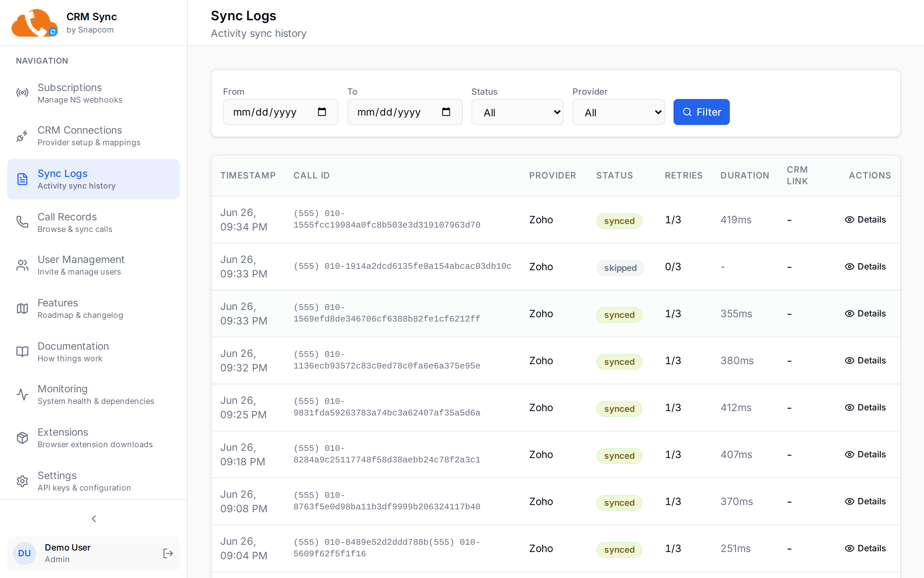Click the CRM Link column header
Image resolution: width=924 pixels, height=578 pixels.
[x=797, y=176]
